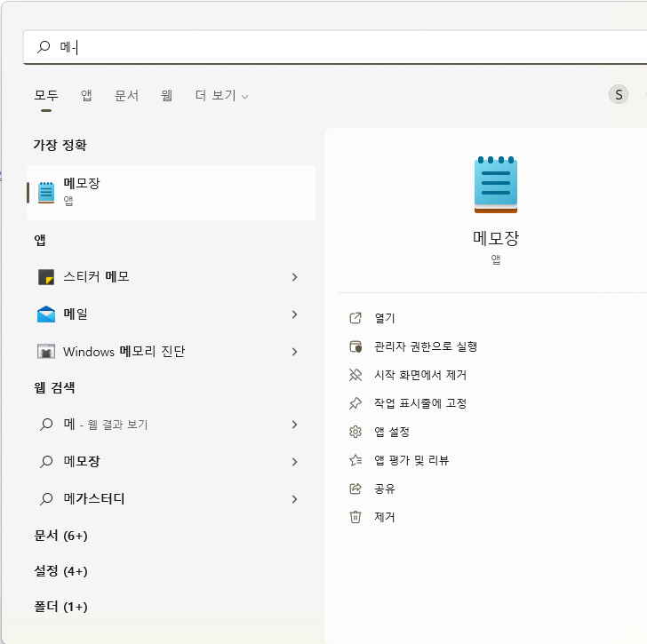Open the 메모장 best match result

point(172,193)
